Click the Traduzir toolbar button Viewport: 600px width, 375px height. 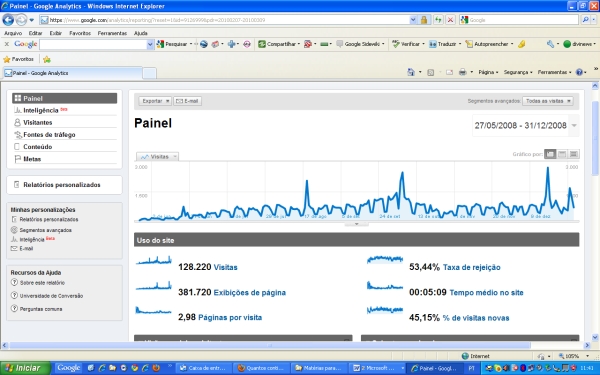[445, 44]
